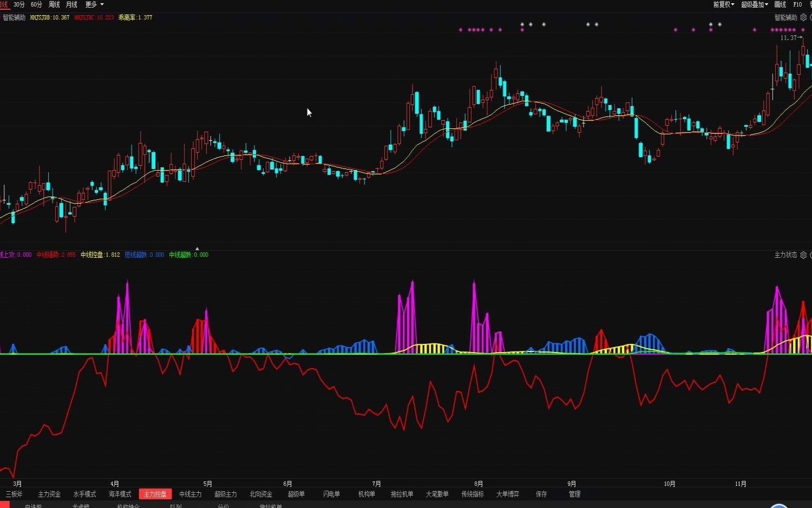Select the 大单博弈 indicator tab
812x508 pixels.
tap(508, 494)
